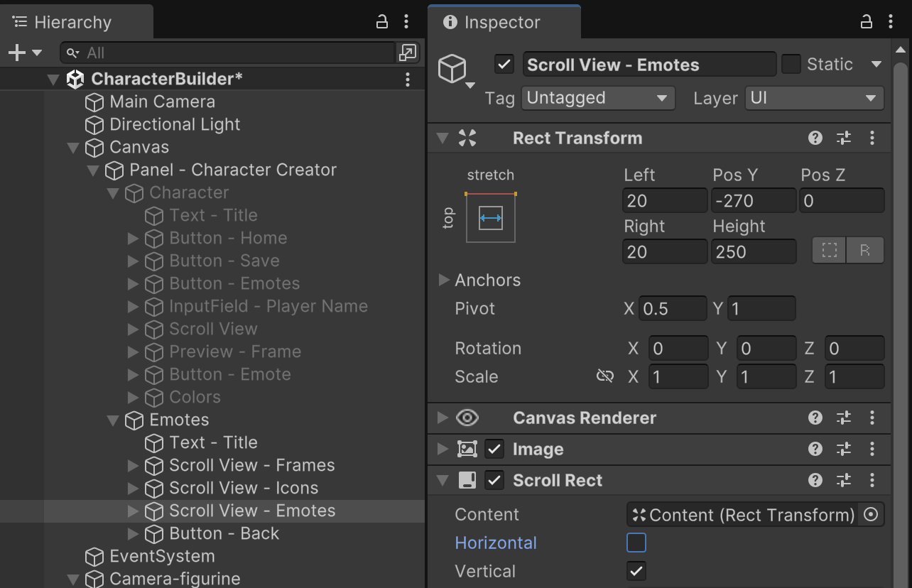
Task: Open Image component kebab menu
Action: pos(872,449)
